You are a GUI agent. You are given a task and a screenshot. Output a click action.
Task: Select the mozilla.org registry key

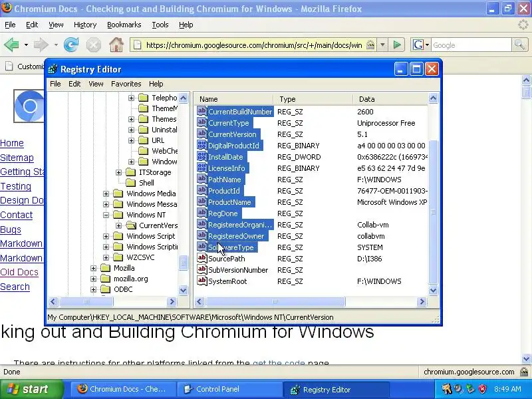130,279
